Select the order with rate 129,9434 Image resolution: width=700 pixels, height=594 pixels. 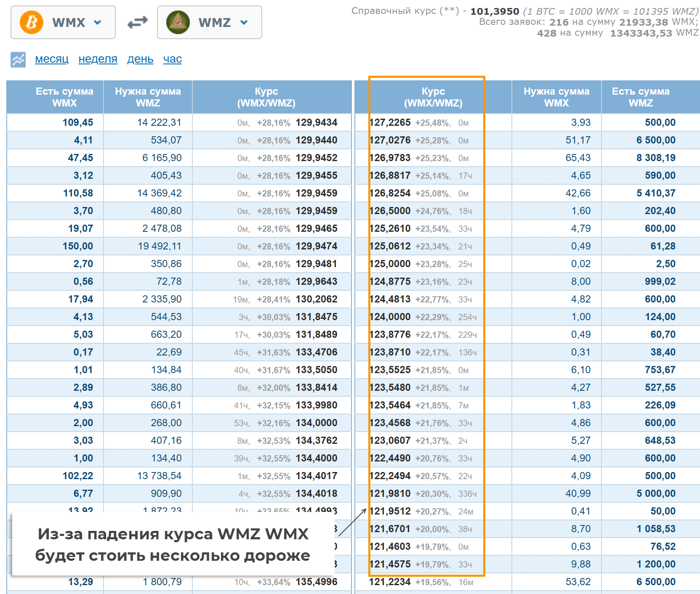pyautogui.click(x=316, y=123)
